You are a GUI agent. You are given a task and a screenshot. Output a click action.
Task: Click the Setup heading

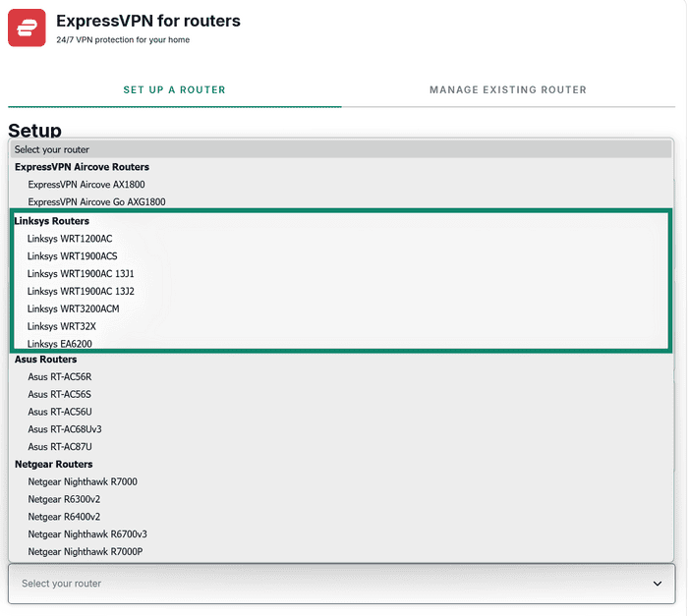tap(34, 131)
